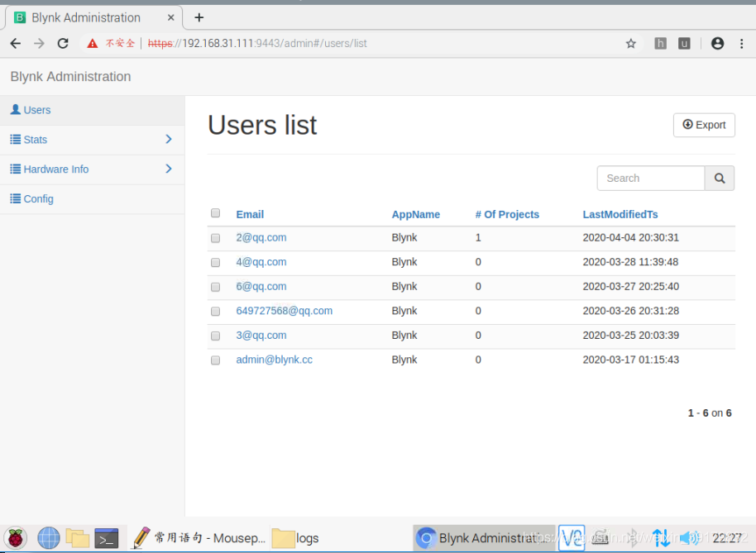Switch to Blynk Administration taskbar window
Viewport: 756px width, 553px height.
point(484,538)
